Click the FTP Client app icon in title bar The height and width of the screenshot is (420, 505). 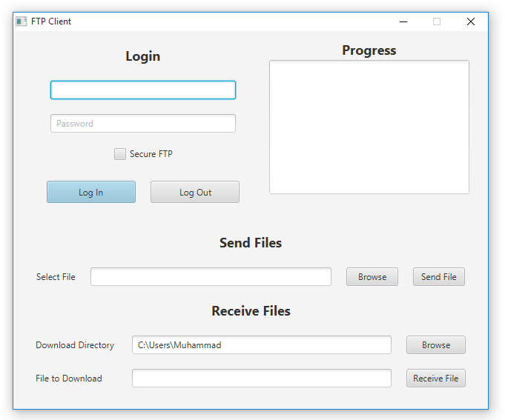point(21,21)
